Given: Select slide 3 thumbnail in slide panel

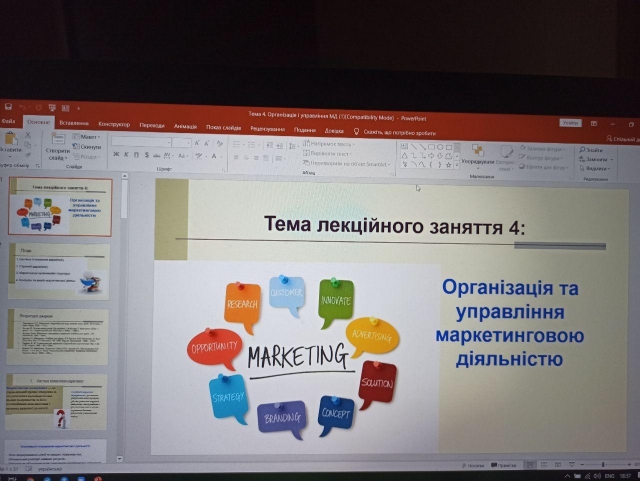Looking at the screenshot, I should click(x=58, y=337).
